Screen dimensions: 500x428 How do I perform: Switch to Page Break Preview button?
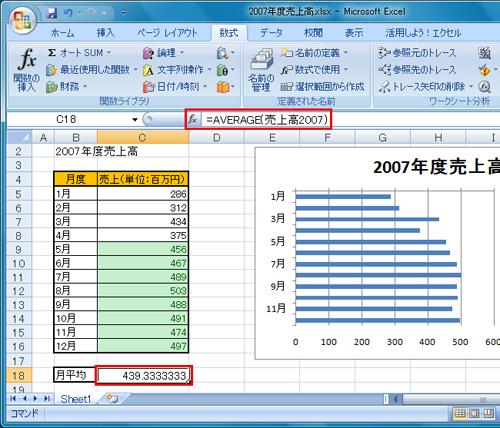[488, 414]
